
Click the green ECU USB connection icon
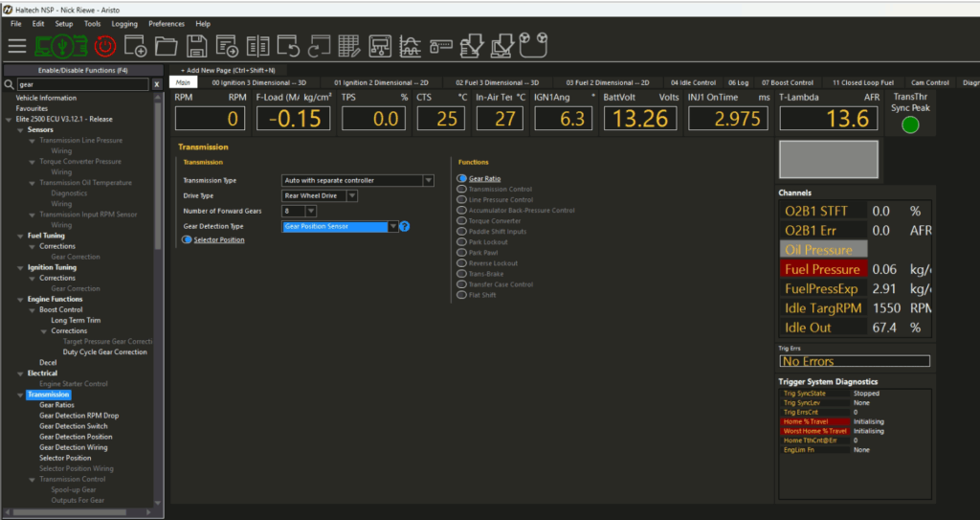click(60, 46)
